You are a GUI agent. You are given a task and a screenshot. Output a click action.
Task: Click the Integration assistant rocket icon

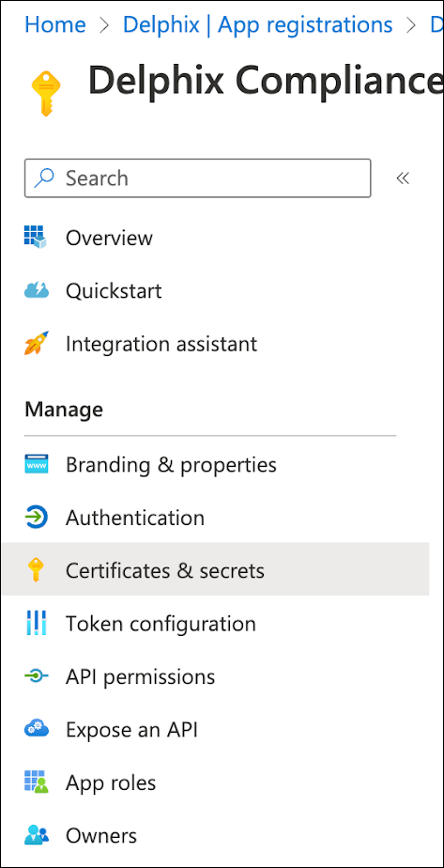tap(36, 343)
